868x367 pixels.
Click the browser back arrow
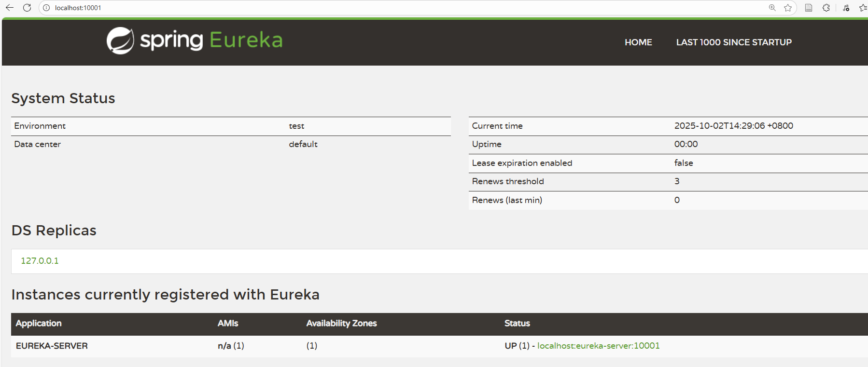point(9,8)
